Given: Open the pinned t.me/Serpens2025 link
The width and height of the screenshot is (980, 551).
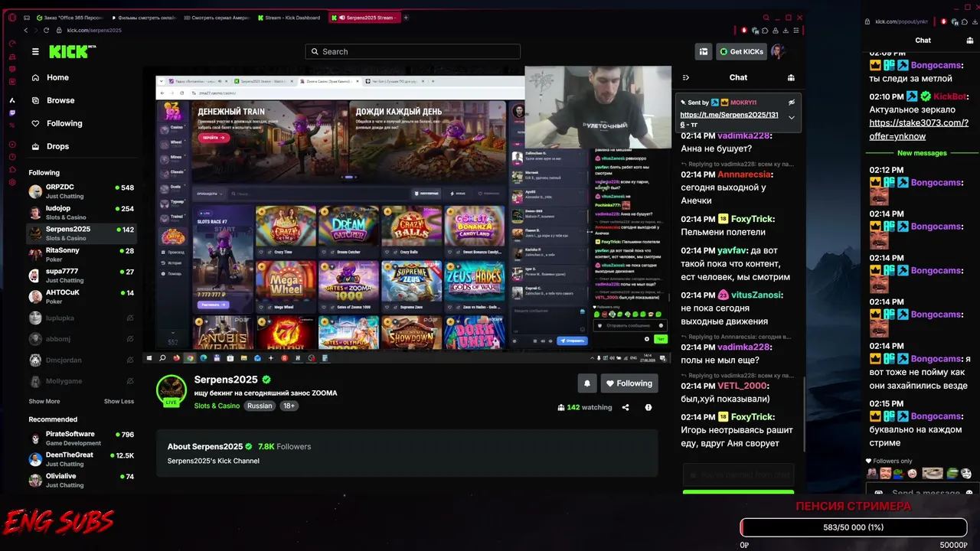Looking at the screenshot, I should (x=729, y=119).
